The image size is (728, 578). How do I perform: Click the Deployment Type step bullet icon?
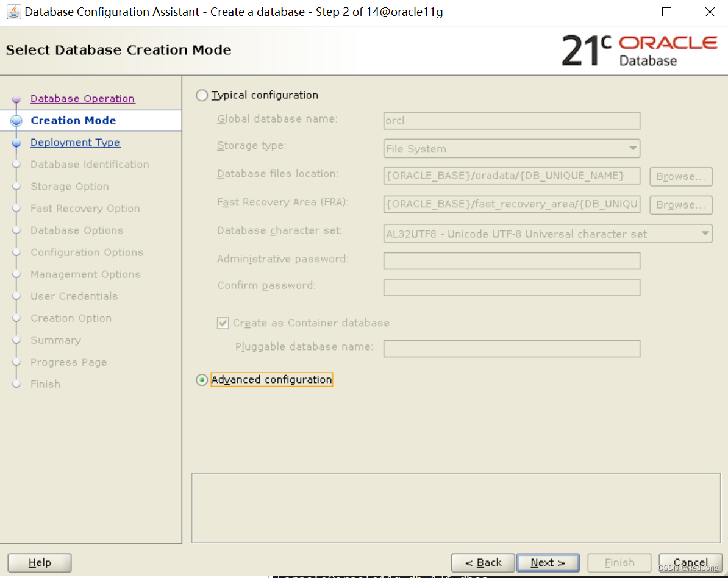tap(16, 143)
